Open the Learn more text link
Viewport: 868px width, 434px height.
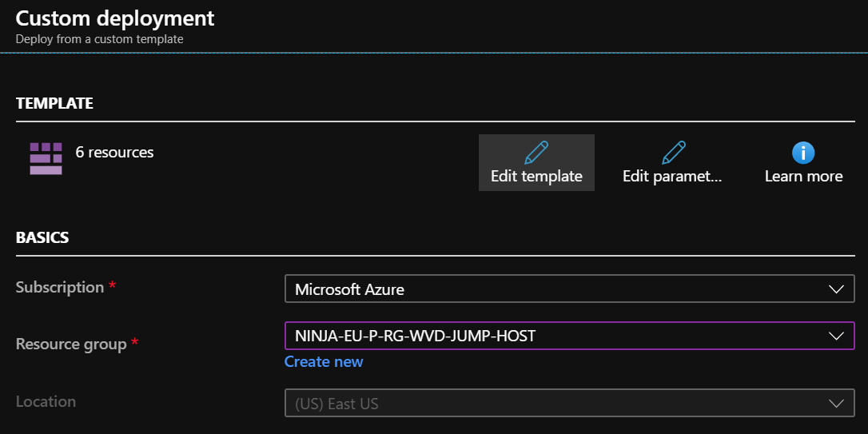point(803,177)
